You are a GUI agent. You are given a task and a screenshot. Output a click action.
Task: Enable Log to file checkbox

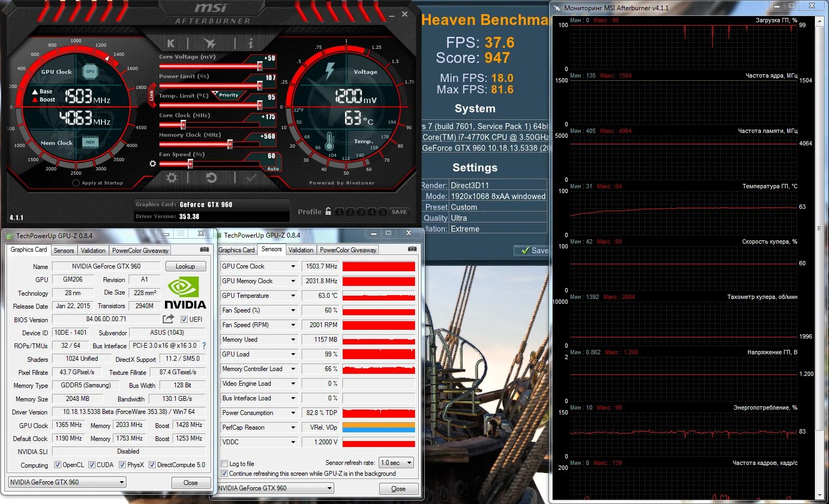coord(225,464)
